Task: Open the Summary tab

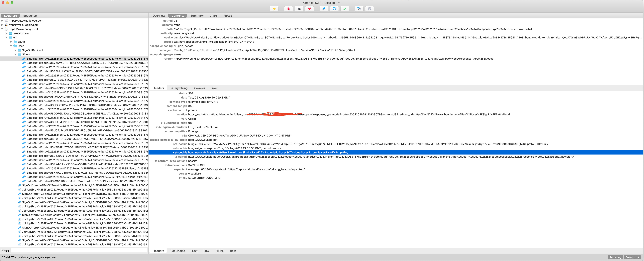Action: pyautogui.click(x=197, y=16)
